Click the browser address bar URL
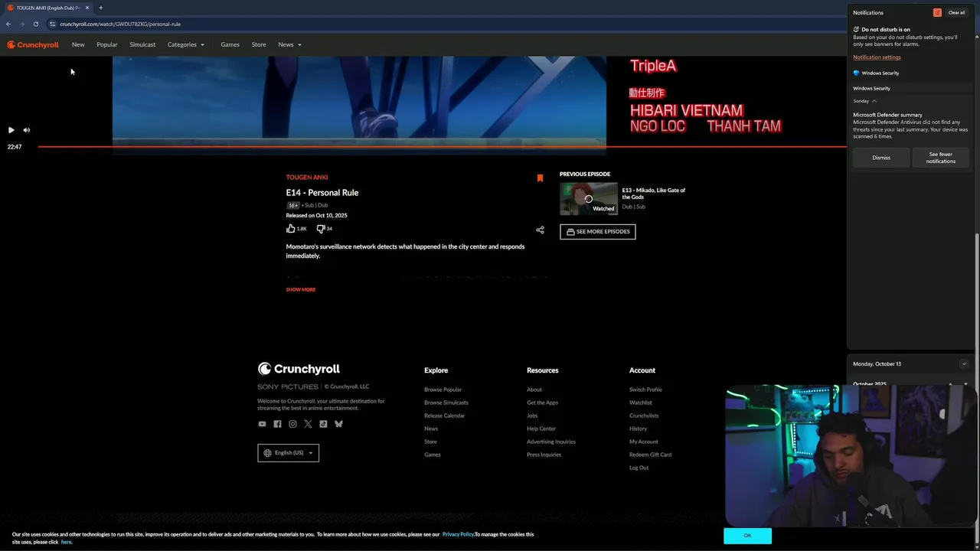980x551 pixels. pyautogui.click(x=120, y=24)
